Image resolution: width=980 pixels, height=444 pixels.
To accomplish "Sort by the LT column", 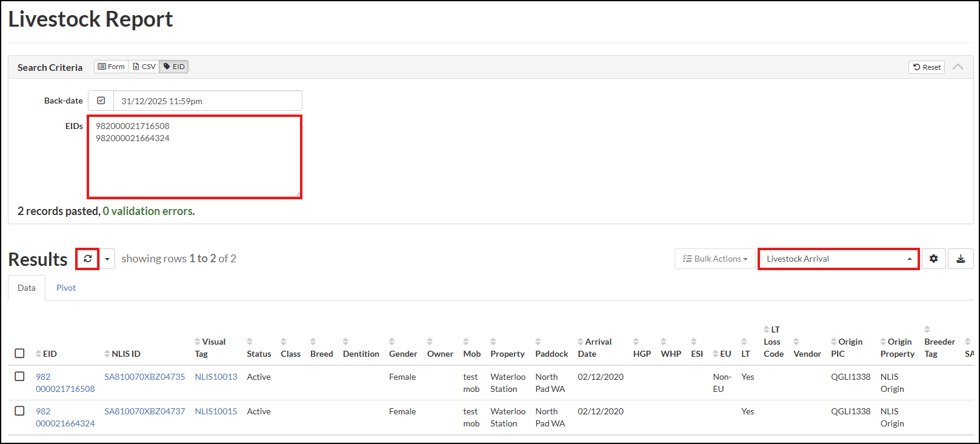I will pos(745,348).
